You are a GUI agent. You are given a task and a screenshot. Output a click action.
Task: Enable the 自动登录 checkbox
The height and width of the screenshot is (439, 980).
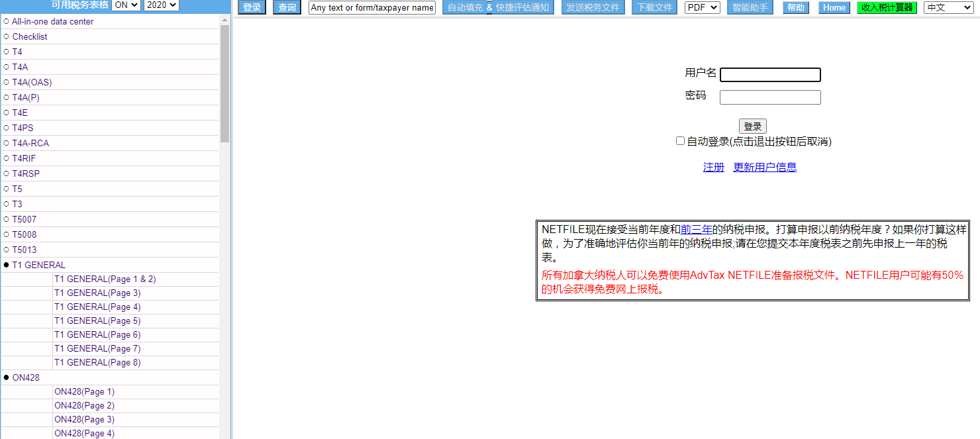coord(680,141)
